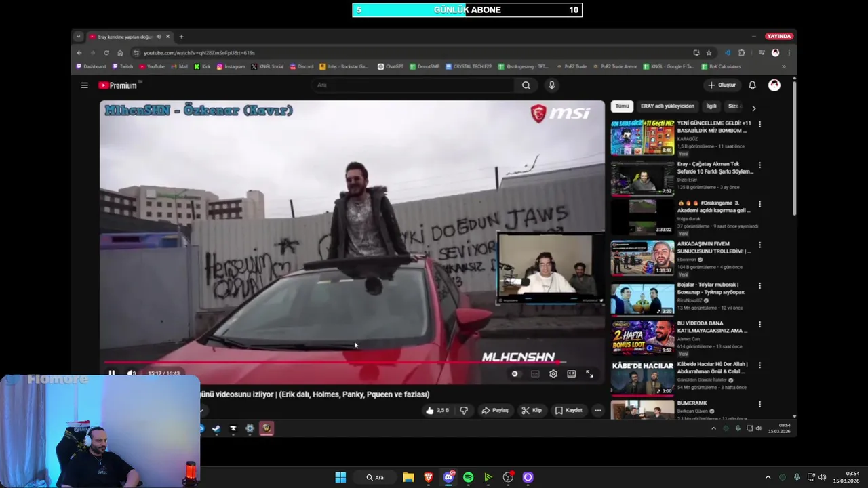Show more bookmarks overflow chevron
Viewport: 868px width, 488px height.
pos(783,66)
